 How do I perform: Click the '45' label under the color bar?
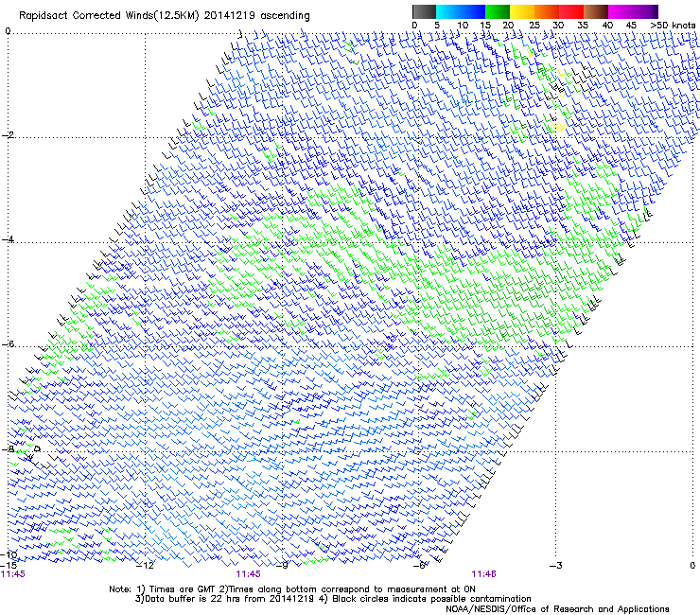[x=631, y=26]
